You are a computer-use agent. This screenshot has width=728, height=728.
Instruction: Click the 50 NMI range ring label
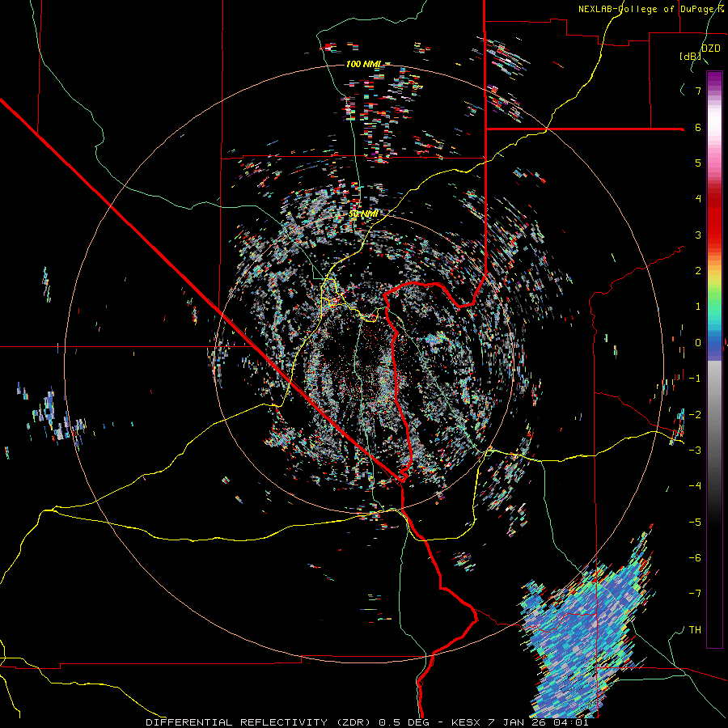point(363,214)
